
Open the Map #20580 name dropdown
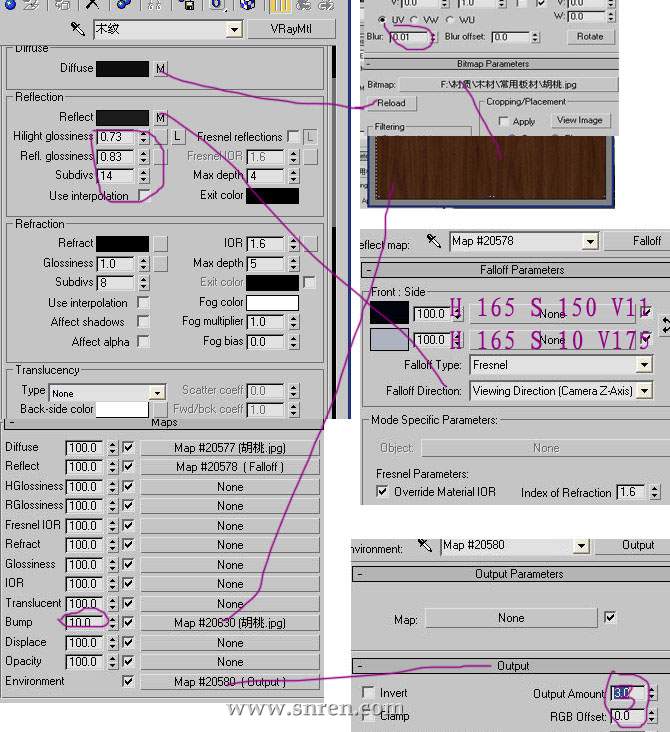(581, 546)
